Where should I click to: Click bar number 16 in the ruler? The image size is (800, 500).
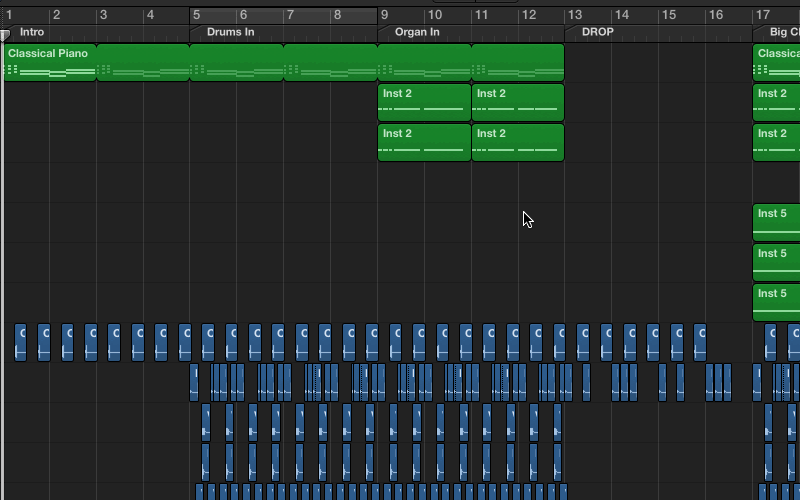tap(716, 15)
